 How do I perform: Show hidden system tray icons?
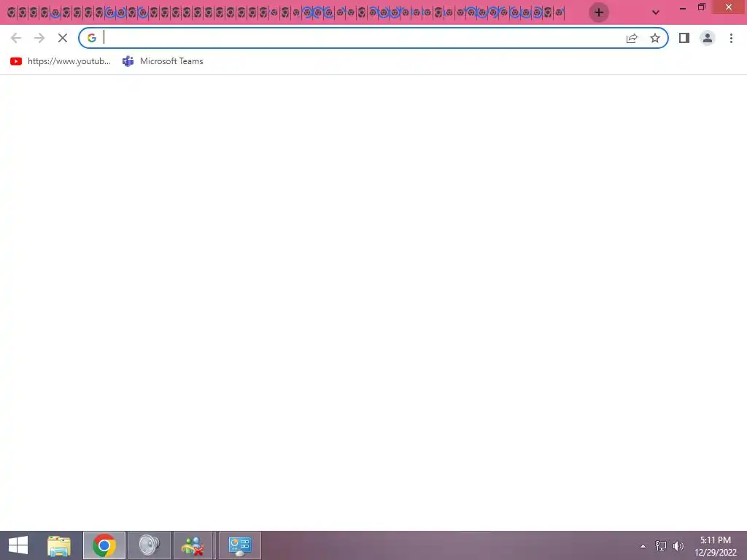[643, 546]
